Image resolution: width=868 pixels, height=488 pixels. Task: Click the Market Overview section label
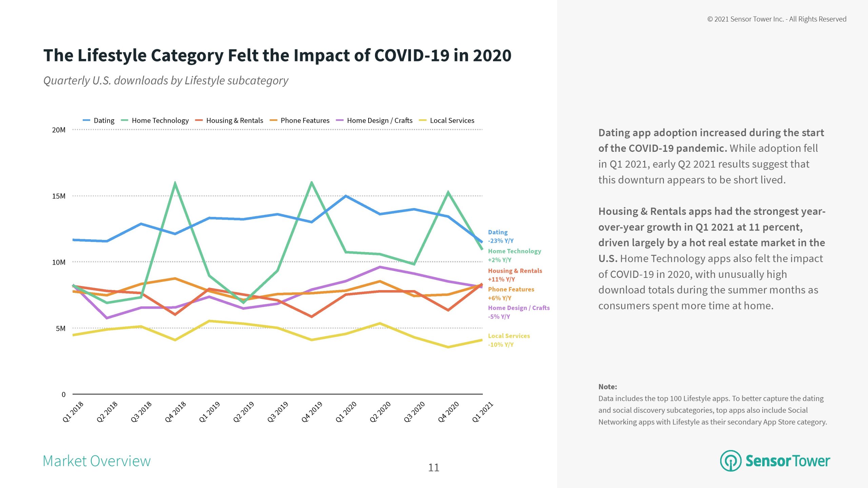tap(97, 461)
